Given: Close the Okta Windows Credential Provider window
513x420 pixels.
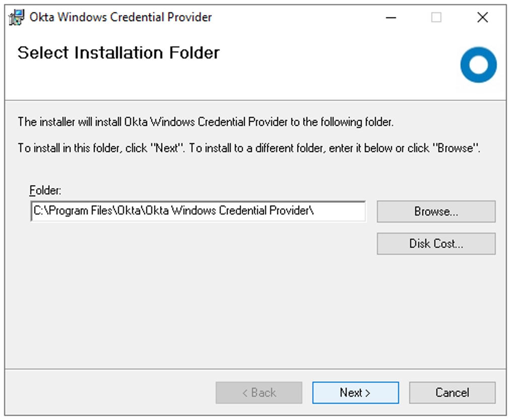Looking at the screenshot, I should [x=483, y=17].
